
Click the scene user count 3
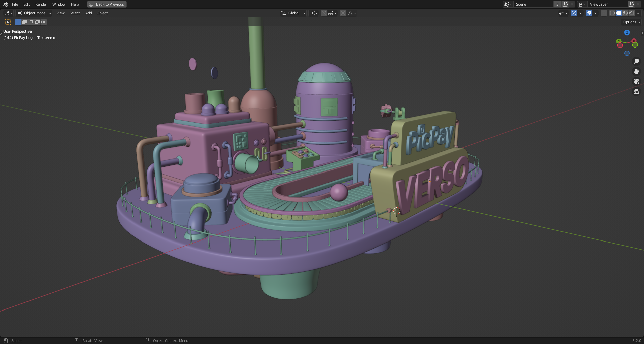coord(557,4)
